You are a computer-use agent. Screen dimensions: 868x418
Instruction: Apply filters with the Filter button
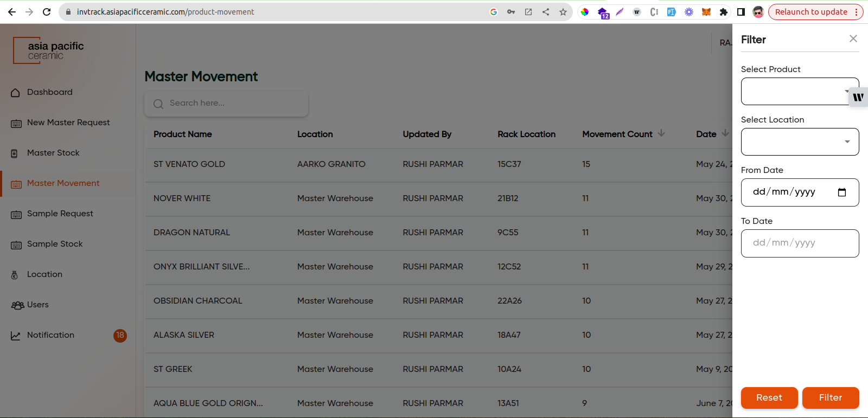830,397
